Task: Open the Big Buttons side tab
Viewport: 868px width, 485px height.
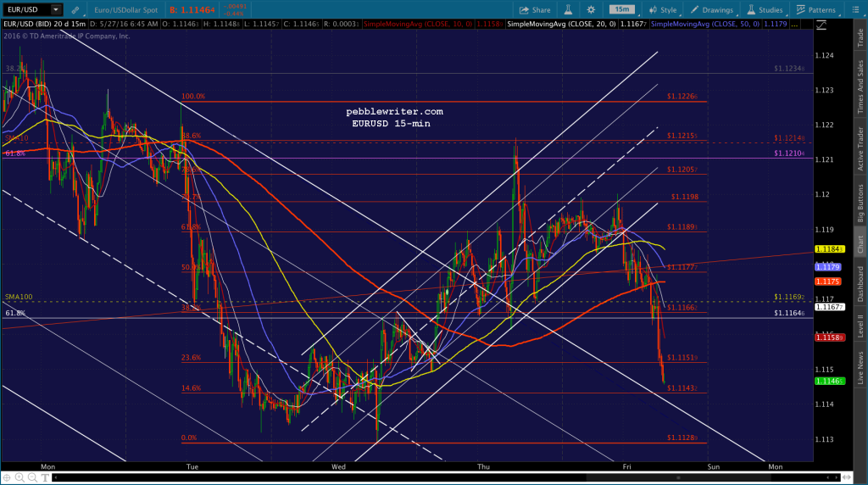Action: (860, 203)
